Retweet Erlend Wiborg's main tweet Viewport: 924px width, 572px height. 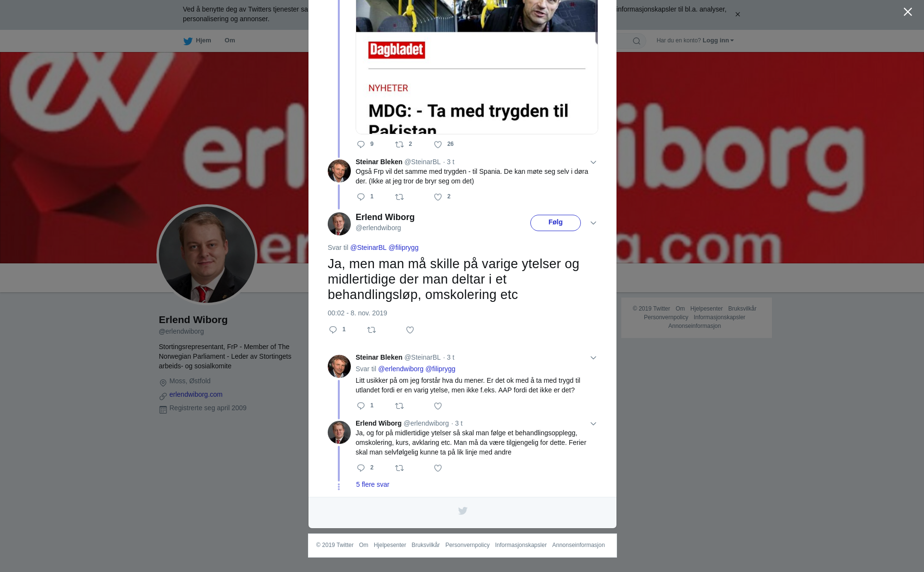[x=372, y=330]
